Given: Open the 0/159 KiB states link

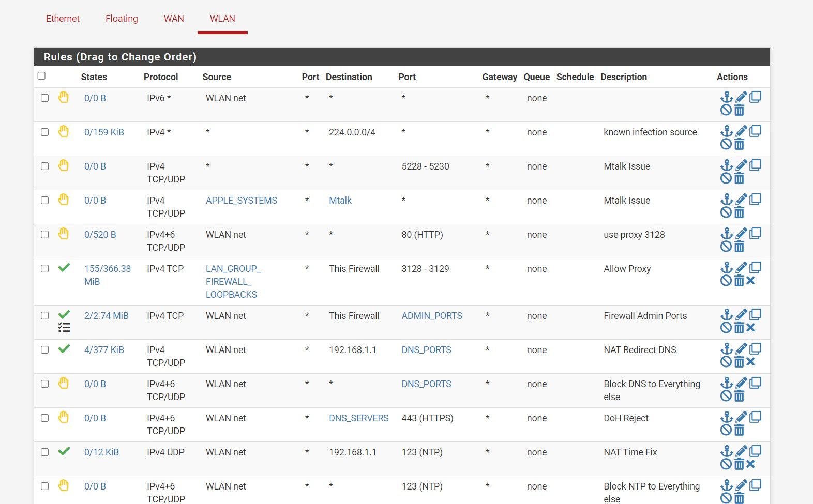Looking at the screenshot, I should pyautogui.click(x=104, y=132).
